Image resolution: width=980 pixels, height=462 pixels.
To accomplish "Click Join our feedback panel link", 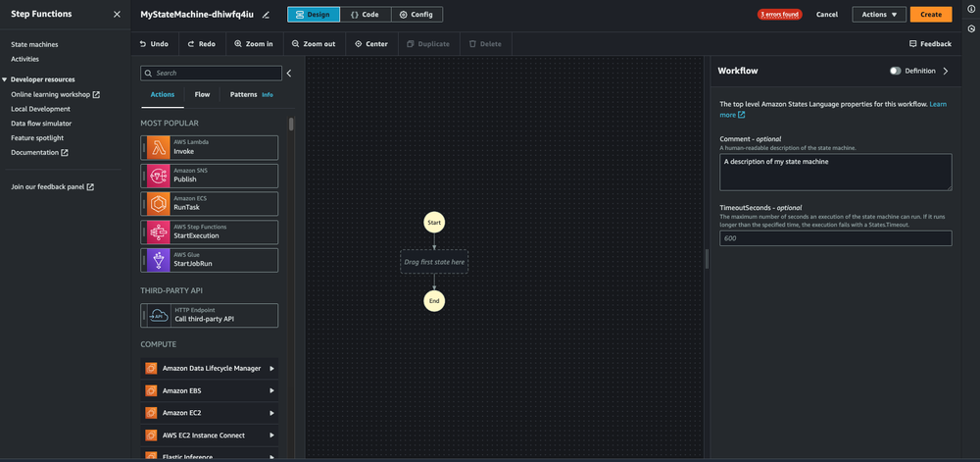I will click(53, 186).
